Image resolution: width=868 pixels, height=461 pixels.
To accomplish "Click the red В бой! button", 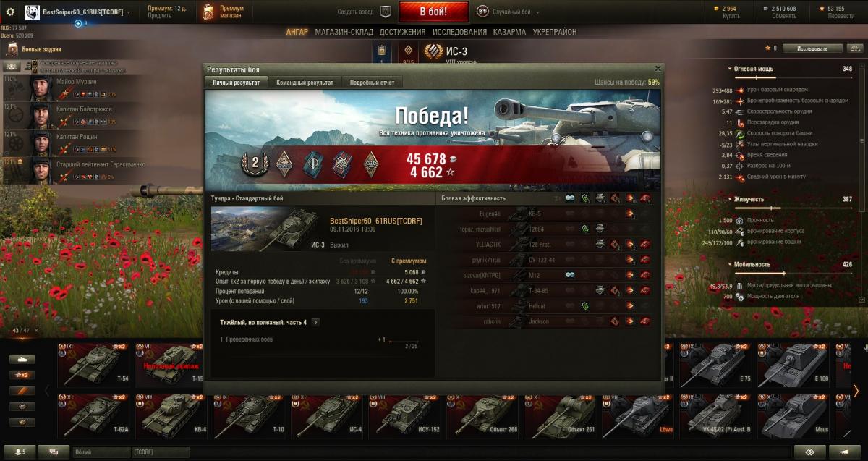I will [433, 12].
